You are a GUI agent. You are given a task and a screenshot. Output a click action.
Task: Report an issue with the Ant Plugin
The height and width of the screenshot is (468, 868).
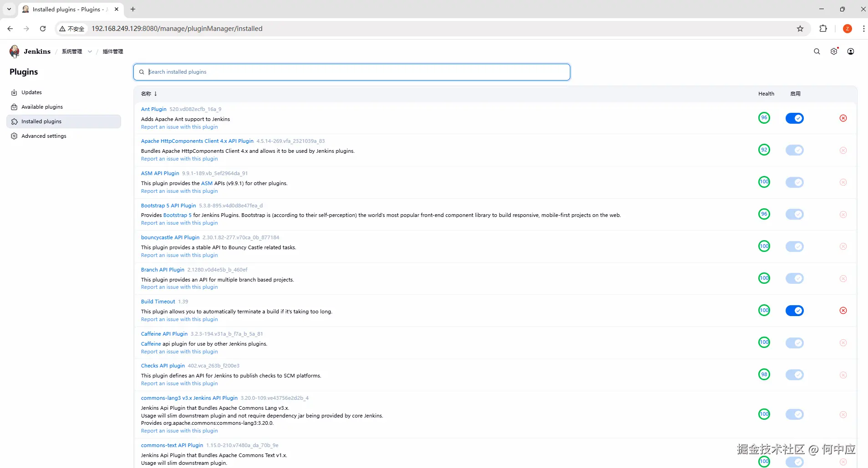[x=179, y=127]
